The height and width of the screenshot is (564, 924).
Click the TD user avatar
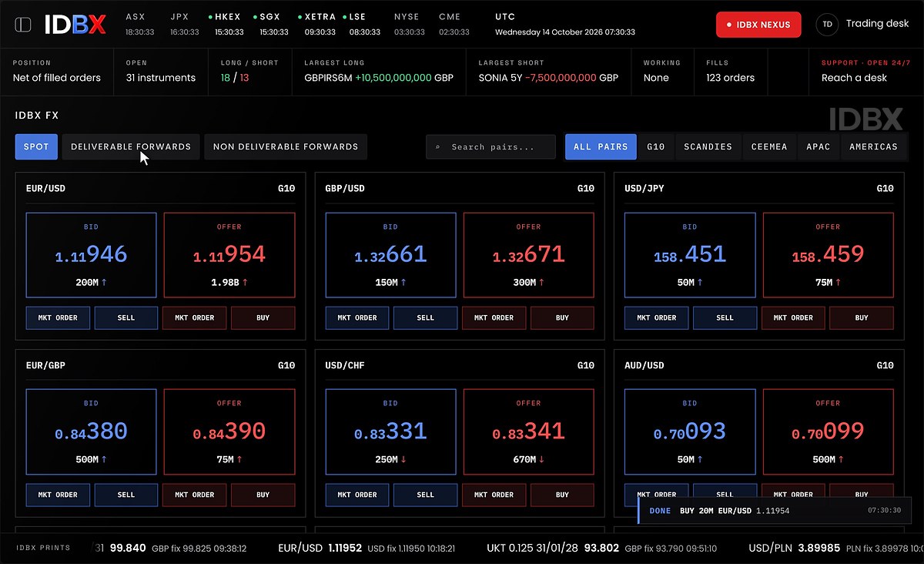click(x=827, y=25)
